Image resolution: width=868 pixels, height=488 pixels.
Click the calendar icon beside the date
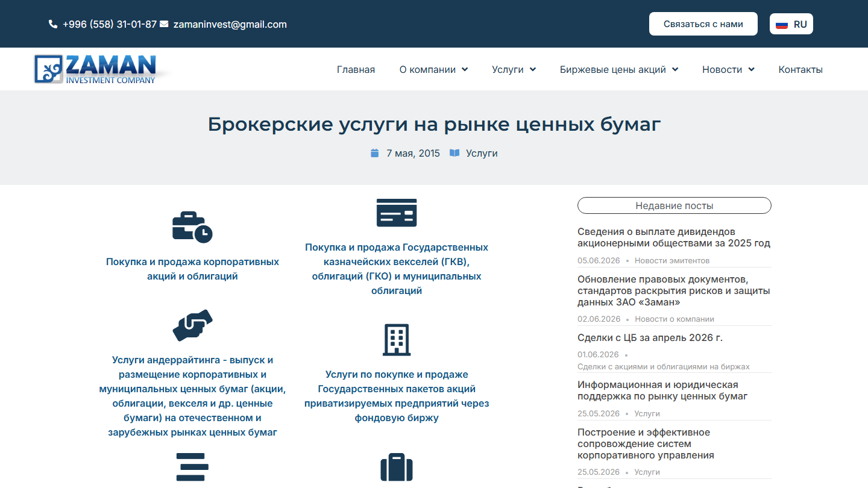374,153
